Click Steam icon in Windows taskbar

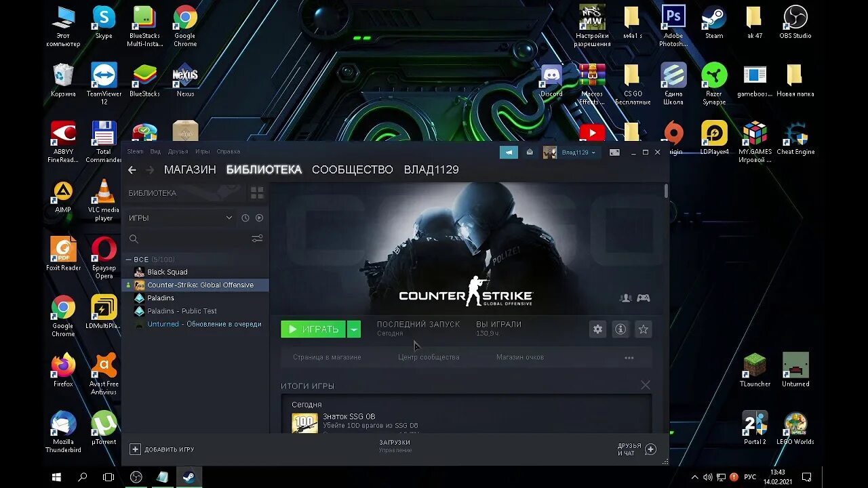coord(189,477)
